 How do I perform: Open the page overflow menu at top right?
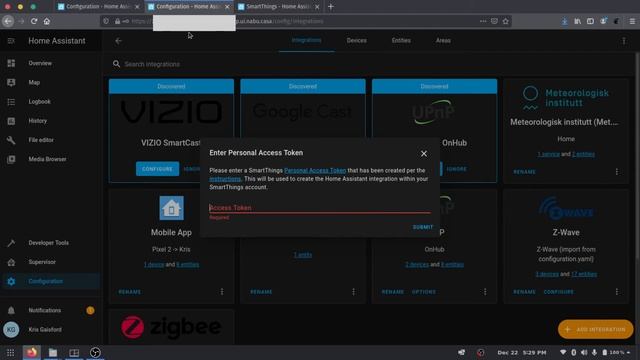coord(624,41)
